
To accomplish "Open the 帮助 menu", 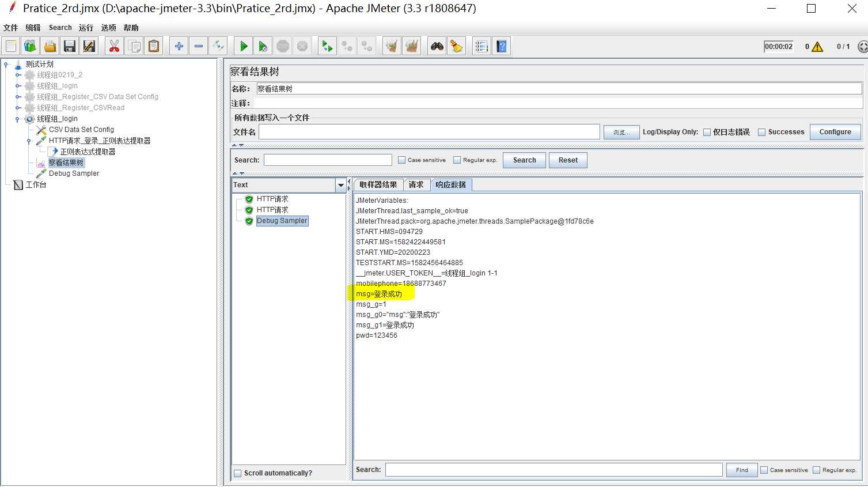I will click(131, 28).
